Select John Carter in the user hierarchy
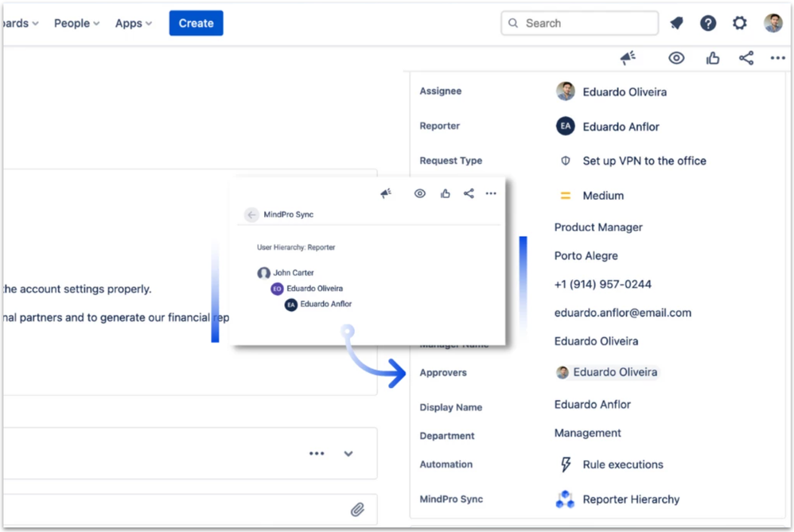 pyautogui.click(x=294, y=273)
